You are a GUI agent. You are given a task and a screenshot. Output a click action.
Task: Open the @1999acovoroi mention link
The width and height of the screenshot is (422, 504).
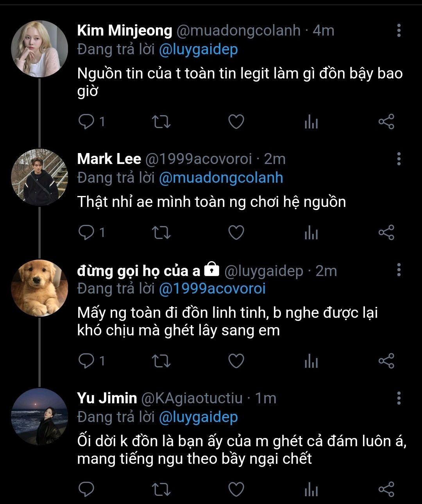pos(212,289)
